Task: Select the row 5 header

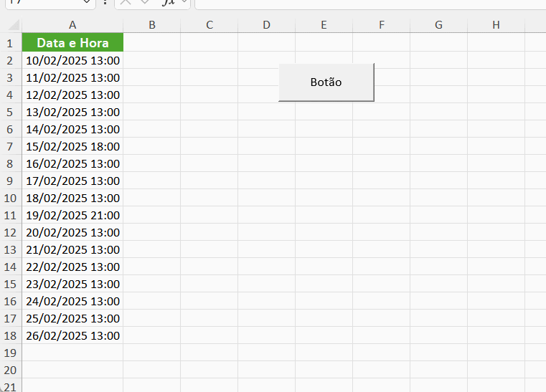Action: point(10,112)
